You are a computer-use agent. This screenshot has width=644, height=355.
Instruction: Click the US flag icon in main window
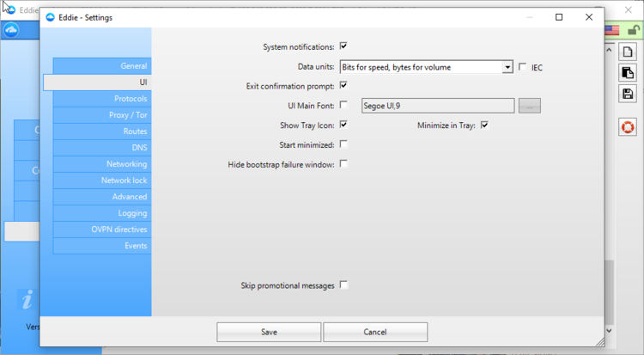pyautogui.click(x=612, y=30)
